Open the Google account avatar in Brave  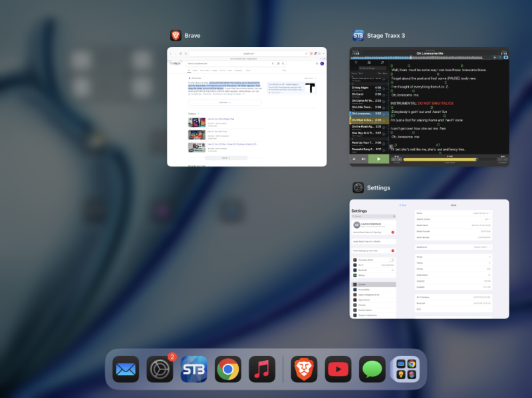pyautogui.click(x=322, y=63)
